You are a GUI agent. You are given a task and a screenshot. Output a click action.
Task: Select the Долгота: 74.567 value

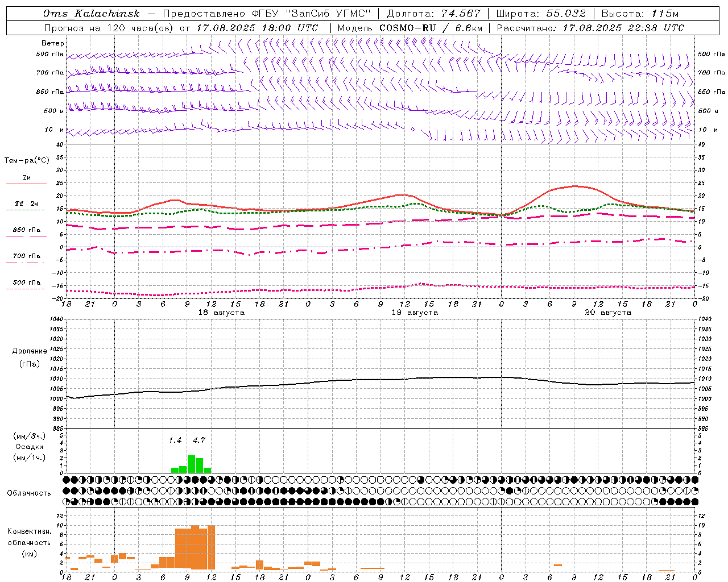tap(434, 14)
